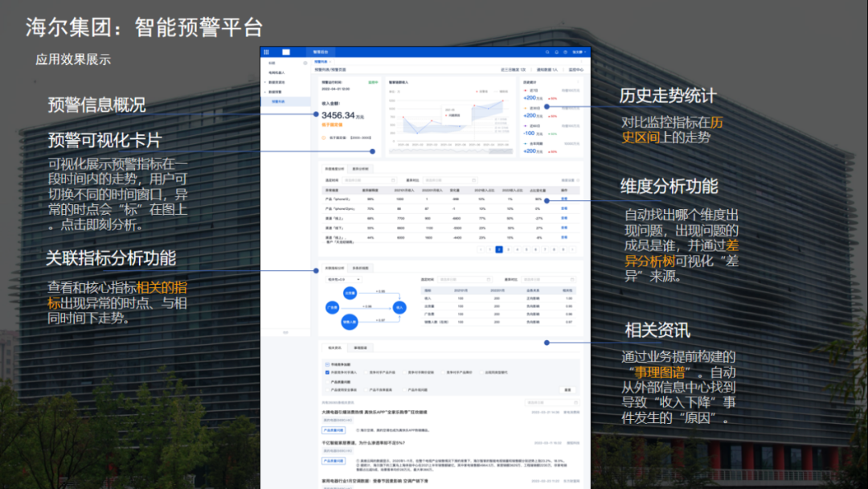Go to next page arrow in pagination
This screenshot has width=868, height=489.
pyautogui.click(x=572, y=250)
